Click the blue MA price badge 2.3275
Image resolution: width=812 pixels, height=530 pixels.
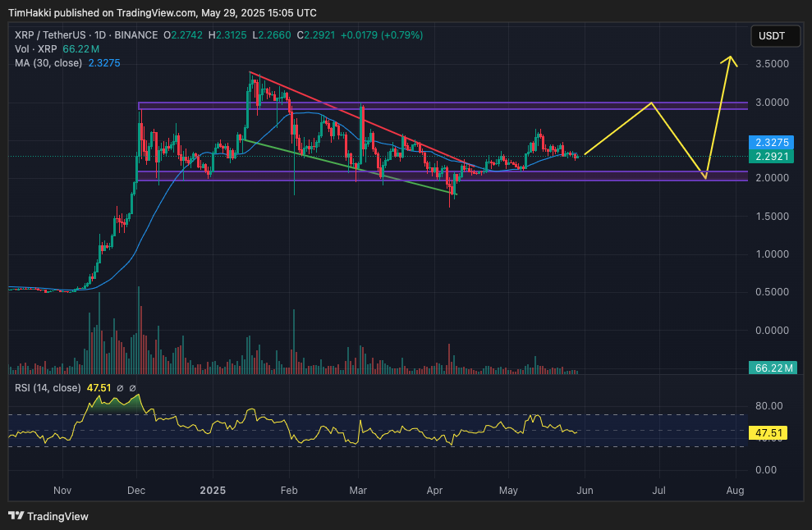tap(772, 141)
